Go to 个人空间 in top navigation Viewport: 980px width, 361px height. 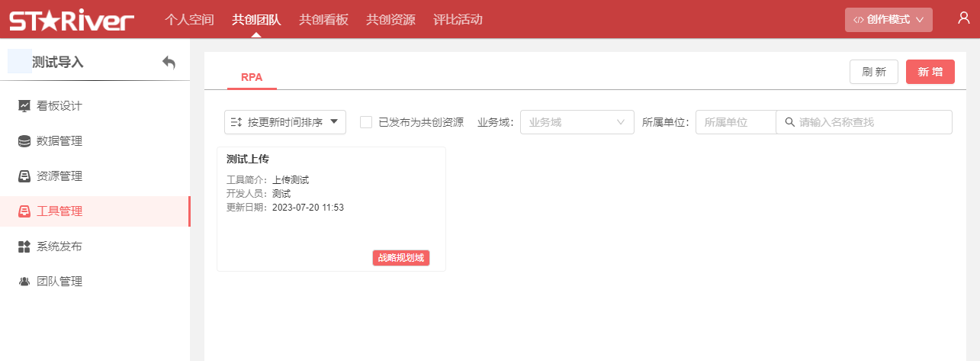[x=189, y=20]
